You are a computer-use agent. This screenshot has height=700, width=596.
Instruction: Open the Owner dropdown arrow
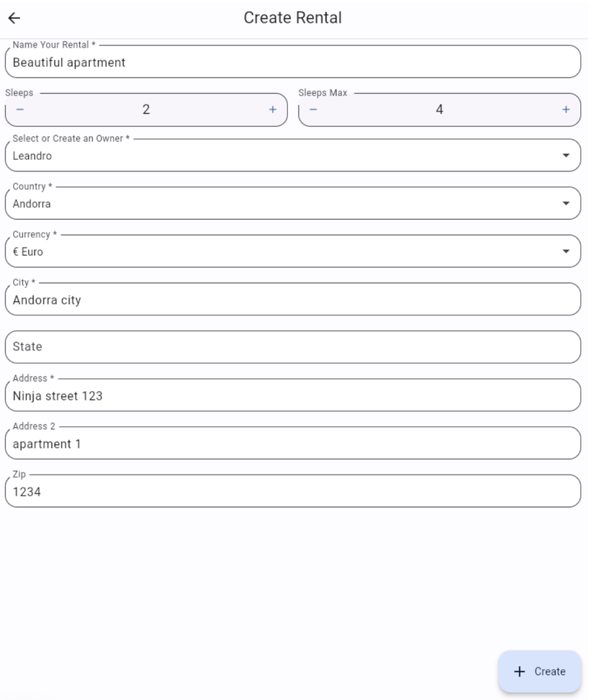coord(566,156)
